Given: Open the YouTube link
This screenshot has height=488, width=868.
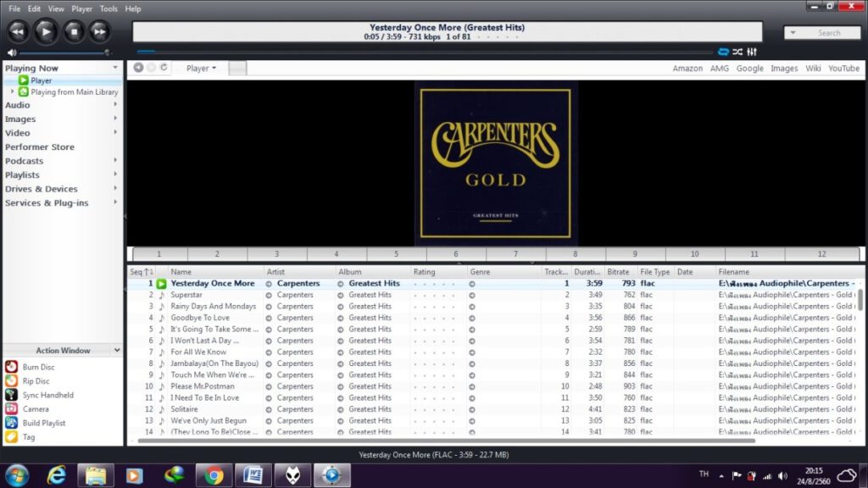Looking at the screenshot, I should coord(843,68).
